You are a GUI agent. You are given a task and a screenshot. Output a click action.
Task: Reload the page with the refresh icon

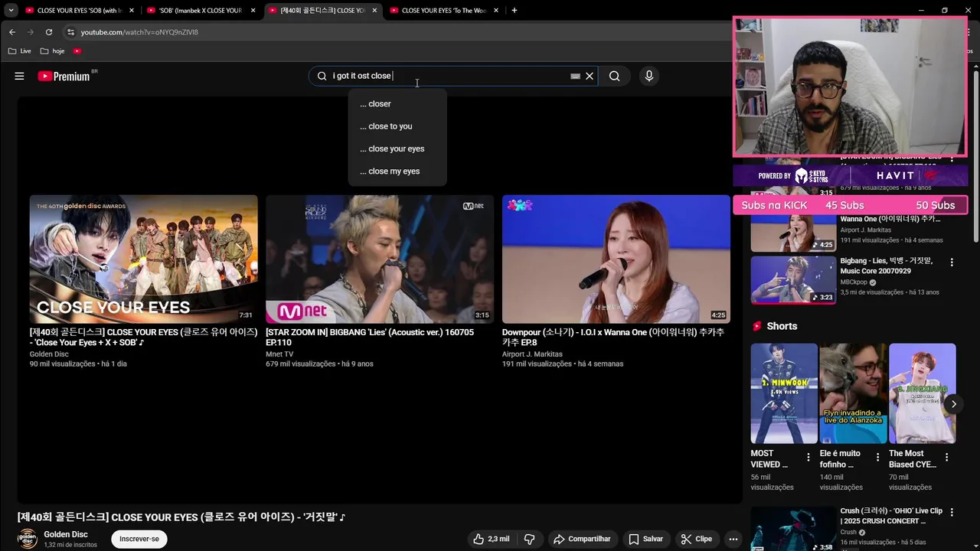[49, 32]
